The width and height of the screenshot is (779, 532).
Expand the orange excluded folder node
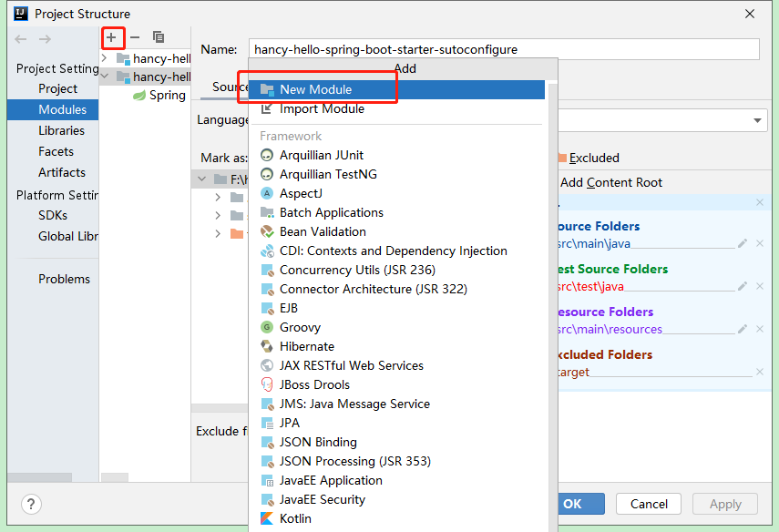(x=218, y=233)
